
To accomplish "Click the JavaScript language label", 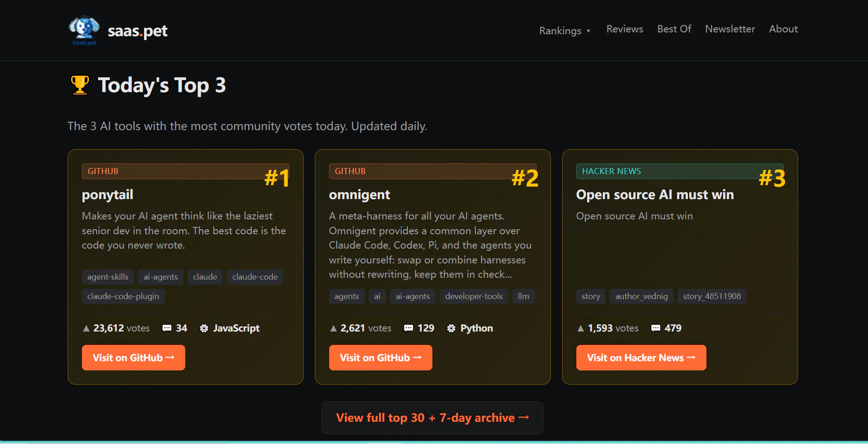I will click(x=236, y=328).
